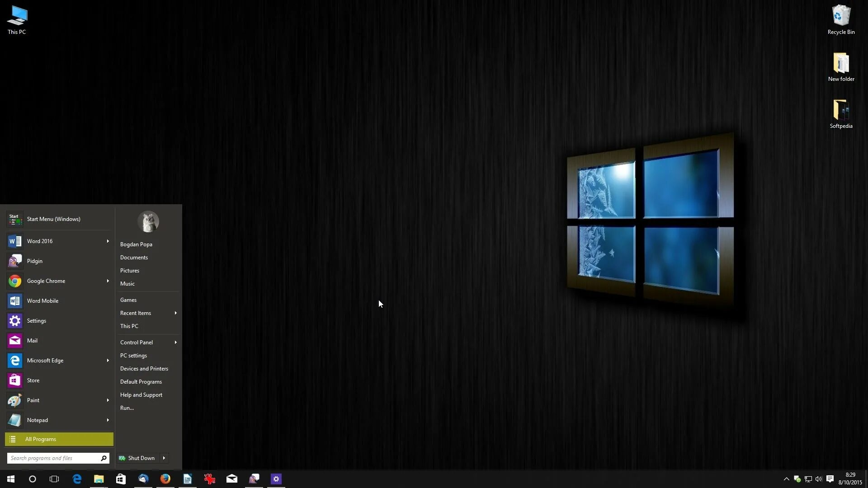Open the Cortana circle on the taskbar
This screenshot has height=488, width=868.
[33, 479]
